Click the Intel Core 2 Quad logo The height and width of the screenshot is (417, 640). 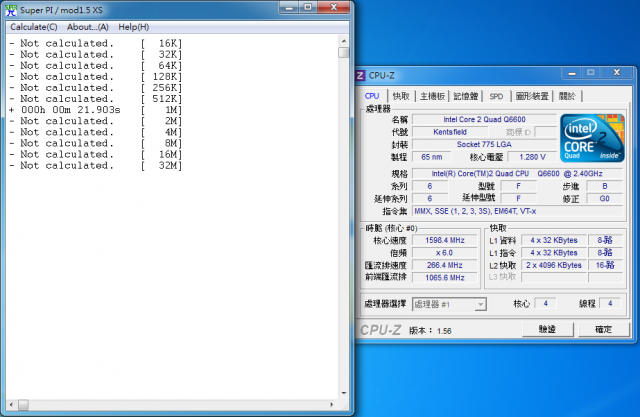pyautogui.click(x=592, y=138)
